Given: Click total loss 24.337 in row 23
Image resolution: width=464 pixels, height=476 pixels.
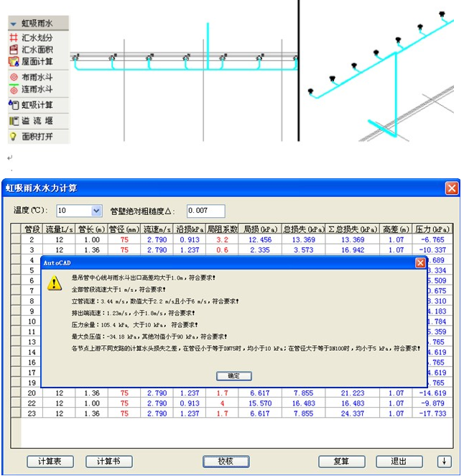Looking at the screenshot, I should (x=353, y=413).
